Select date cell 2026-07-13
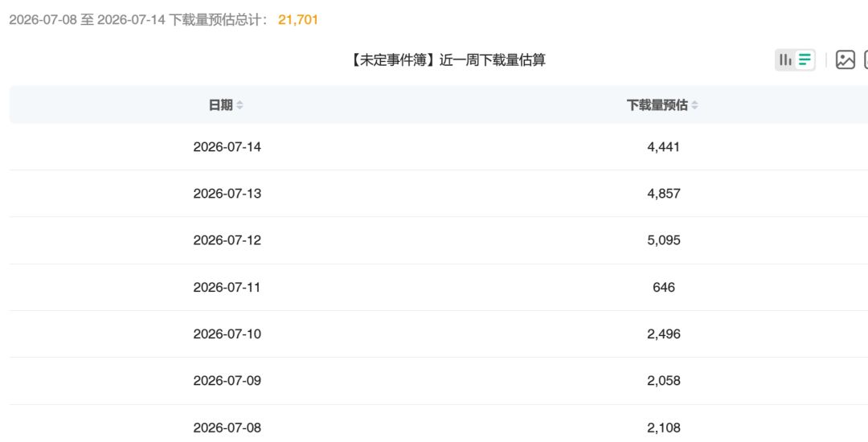Viewport: 868px width, 442px height. tap(227, 194)
